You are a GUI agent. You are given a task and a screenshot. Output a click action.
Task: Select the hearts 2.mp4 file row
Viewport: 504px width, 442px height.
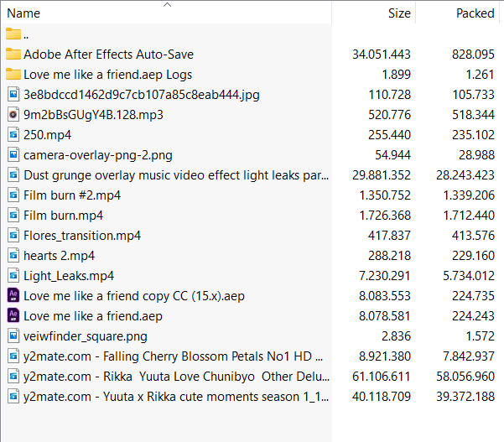59,256
